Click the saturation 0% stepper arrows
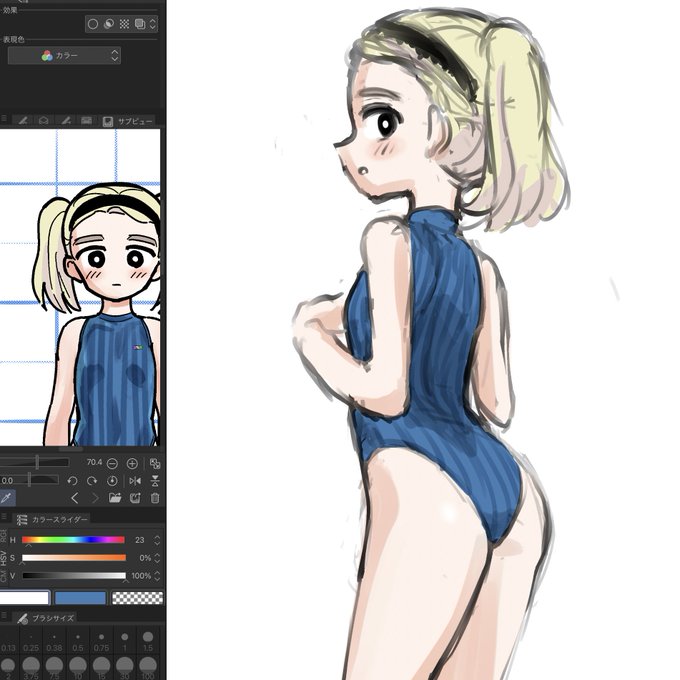Screen dimensions: 680x680 (x=157, y=558)
